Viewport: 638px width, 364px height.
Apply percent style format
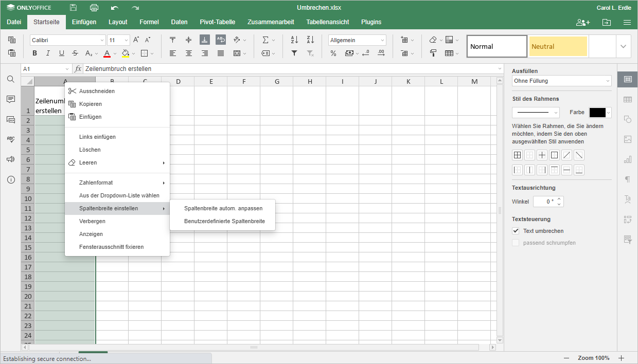333,53
